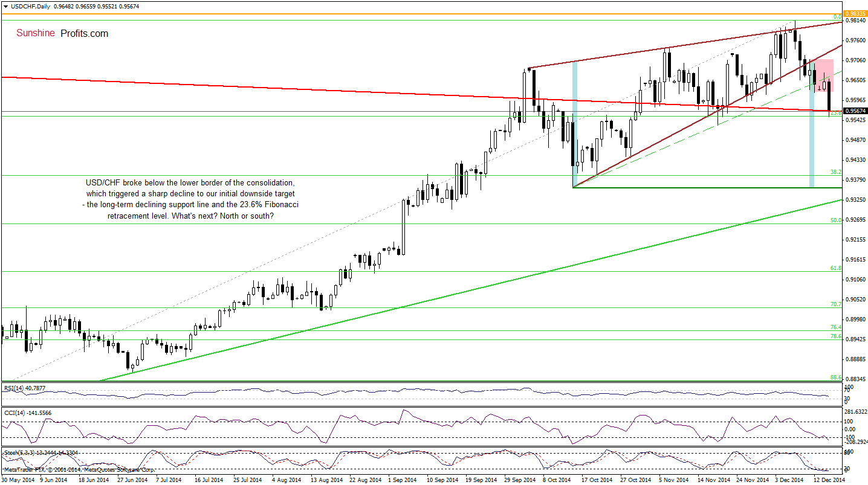Select the -208.2924 CCI scale value
This screenshot has height=485, width=868.
[855, 443]
